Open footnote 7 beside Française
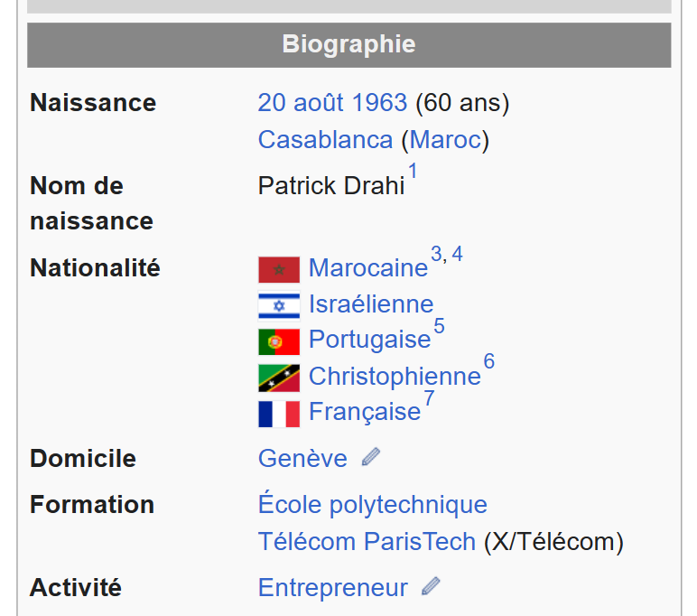 click(x=429, y=398)
